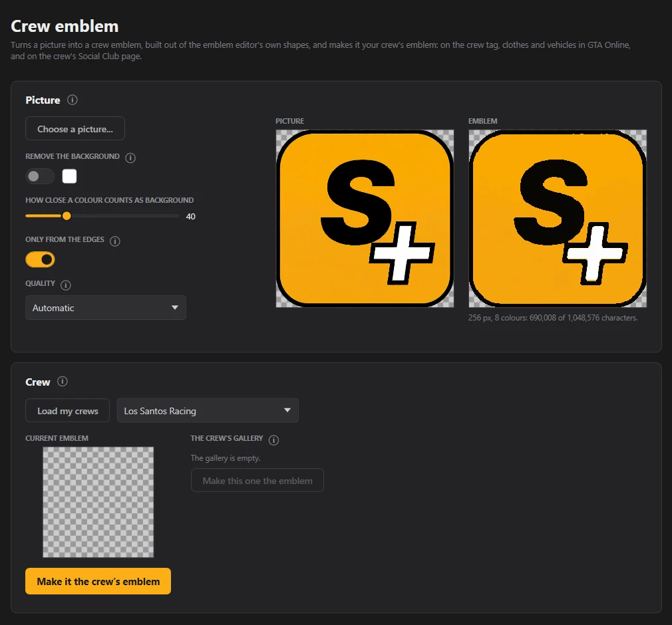
Task: Click the slider value 40
Action: coord(191,216)
